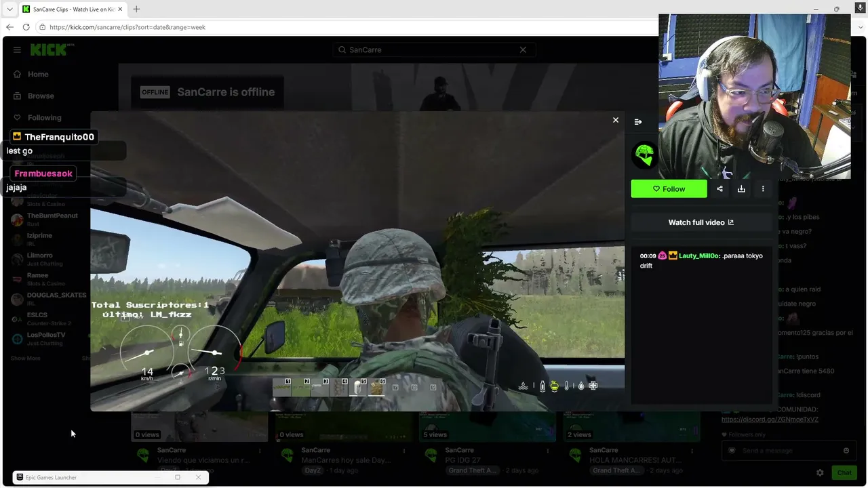The height and width of the screenshot is (488, 868).
Task: Open 'ManCarres hoy sale Day...' clip title
Action: pyautogui.click(x=346, y=460)
